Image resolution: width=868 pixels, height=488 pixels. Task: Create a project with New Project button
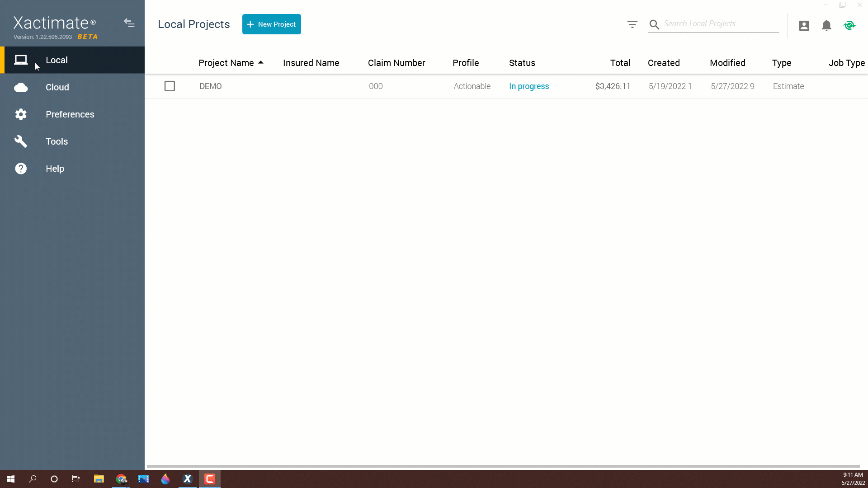[x=271, y=24]
